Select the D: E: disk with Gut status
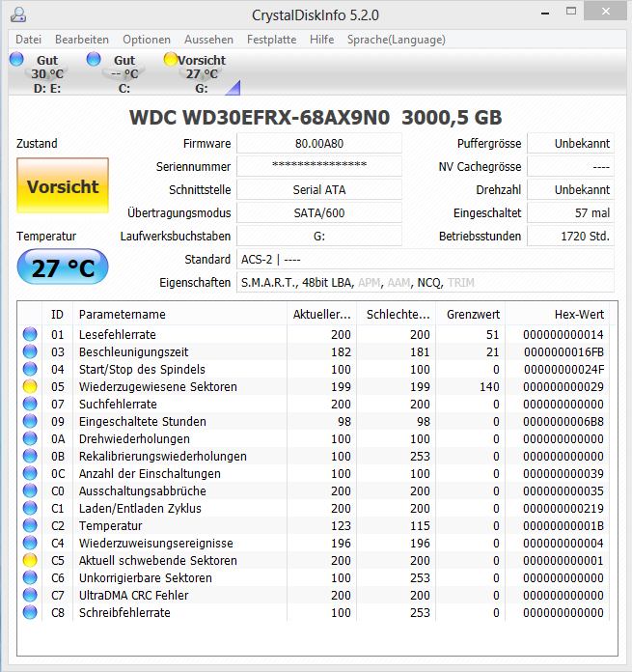 coord(46,73)
